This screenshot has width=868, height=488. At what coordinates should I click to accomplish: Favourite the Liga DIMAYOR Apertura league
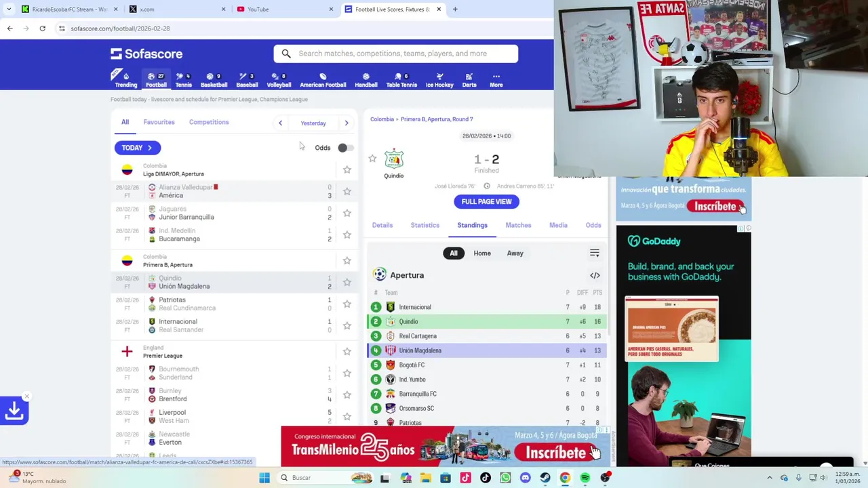(347, 169)
